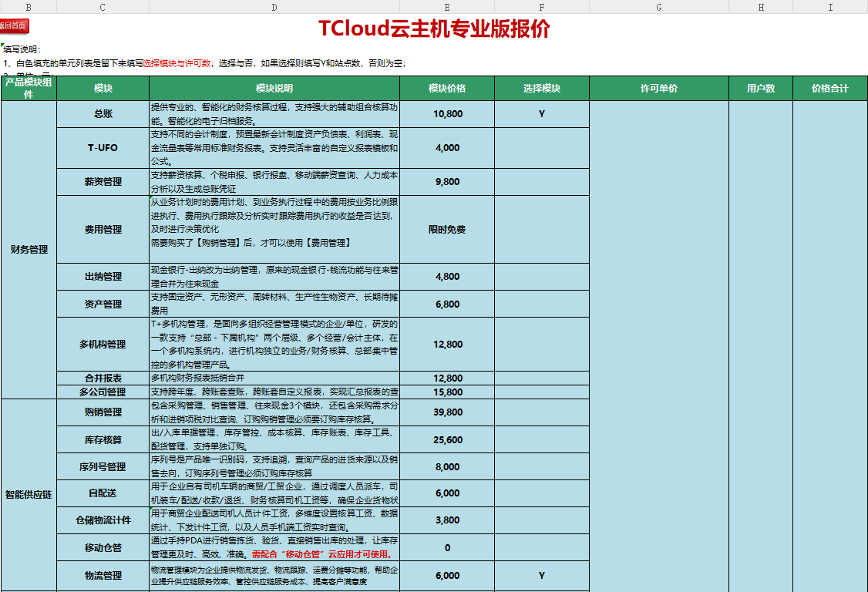Select column B header
868x592 pixels.
[x=29, y=7]
